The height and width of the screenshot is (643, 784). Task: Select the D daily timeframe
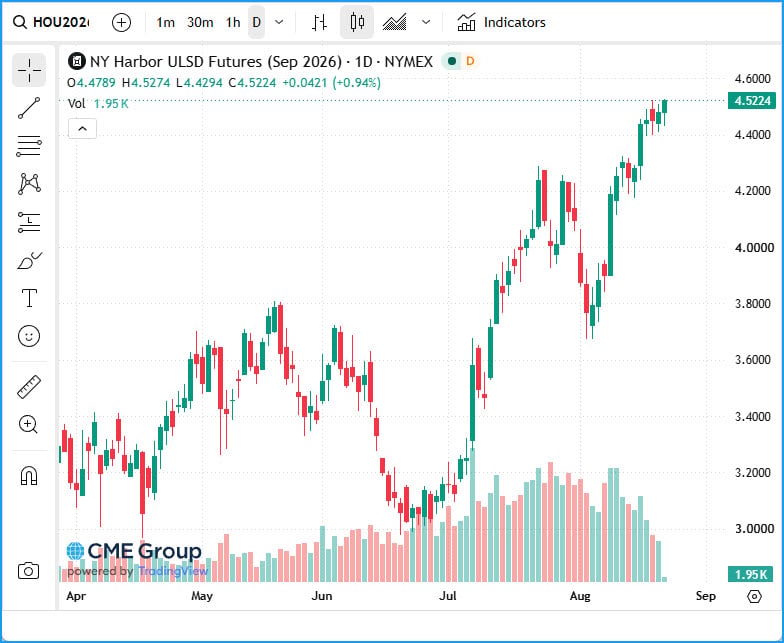pos(256,22)
